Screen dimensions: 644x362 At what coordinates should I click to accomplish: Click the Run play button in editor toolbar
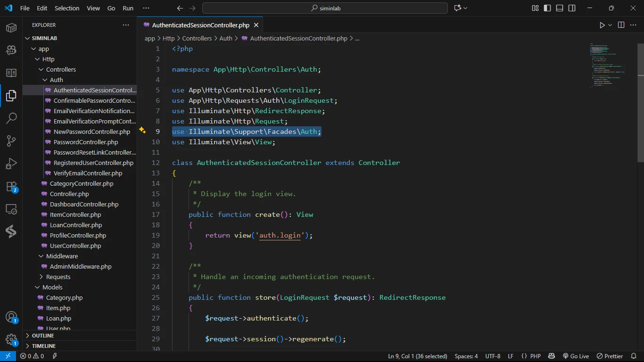pyautogui.click(x=602, y=25)
